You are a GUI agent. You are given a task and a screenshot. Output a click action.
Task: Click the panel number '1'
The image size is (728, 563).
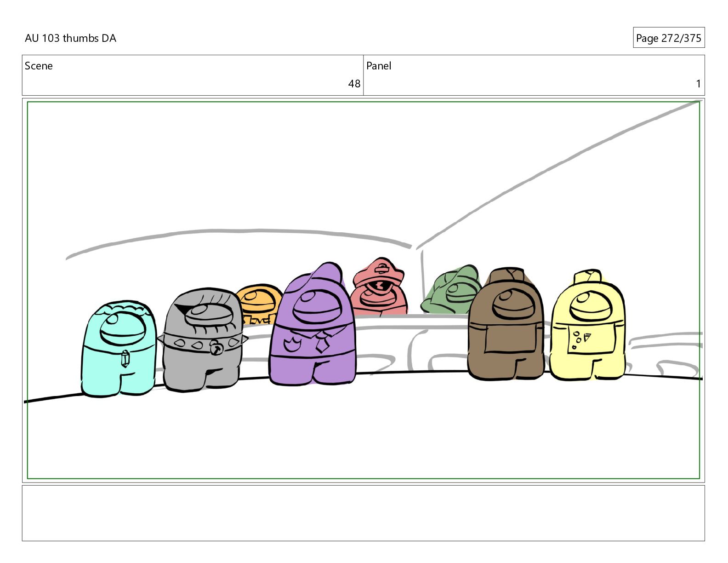tap(698, 84)
